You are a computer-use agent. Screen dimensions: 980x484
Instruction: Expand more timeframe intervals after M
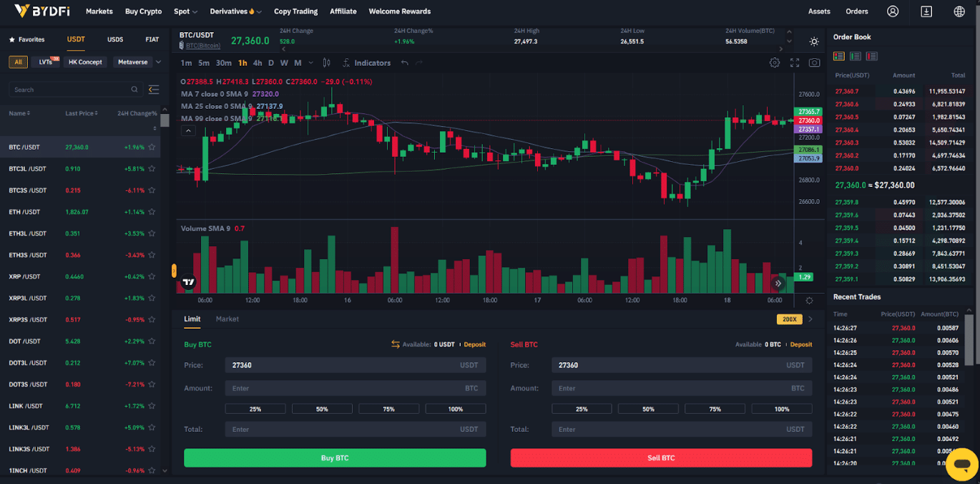click(310, 63)
